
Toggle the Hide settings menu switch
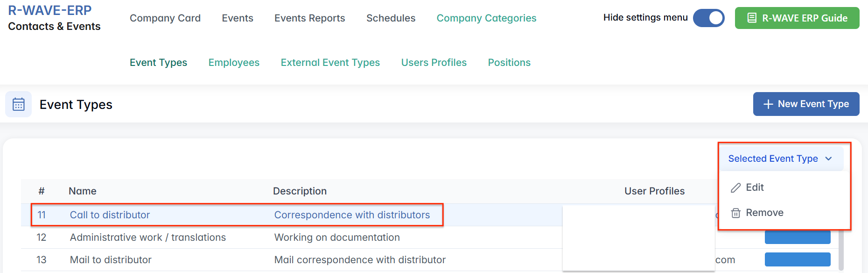tap(708, 18)
